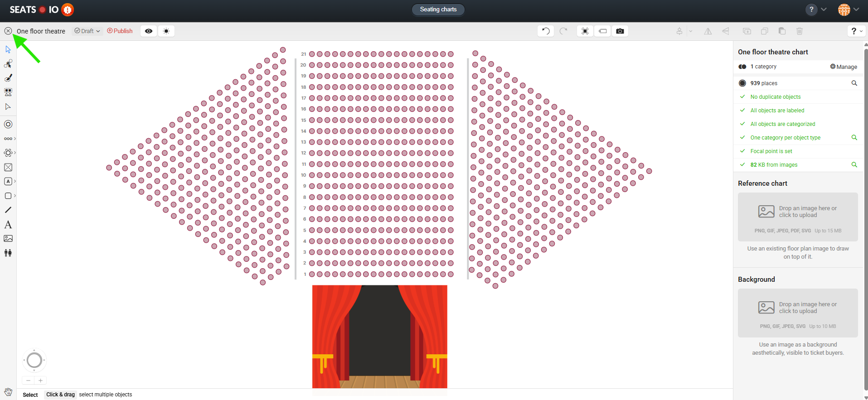868x400 pixels.
Task: Close the One floor theatre chart
Action: 8,31
